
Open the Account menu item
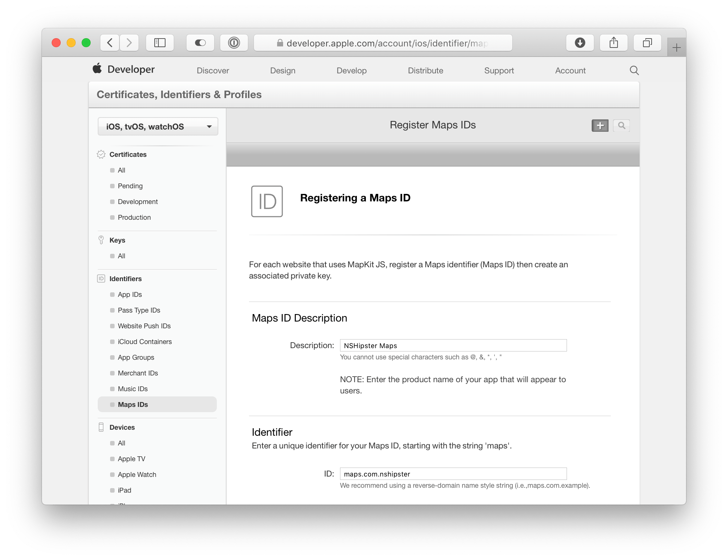point(570,70)
